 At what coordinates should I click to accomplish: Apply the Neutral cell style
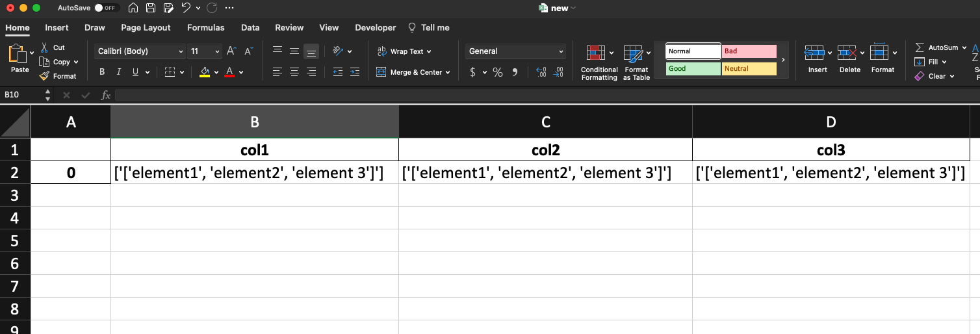[x=749, y=69]
